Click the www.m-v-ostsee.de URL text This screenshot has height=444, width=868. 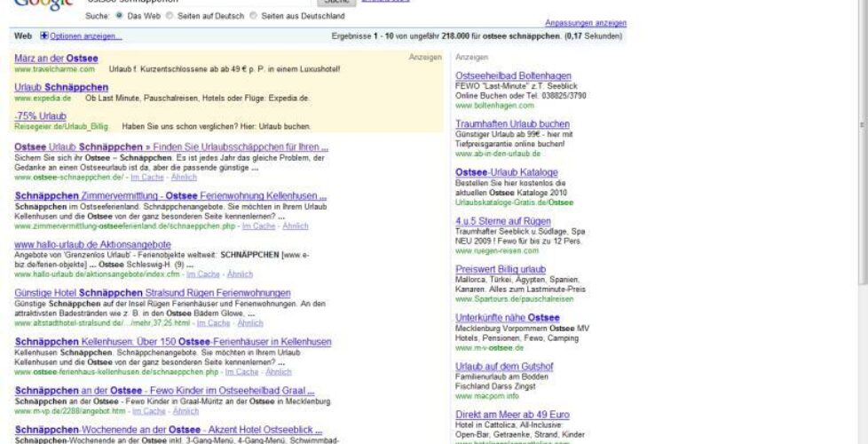tap(489, 348)
